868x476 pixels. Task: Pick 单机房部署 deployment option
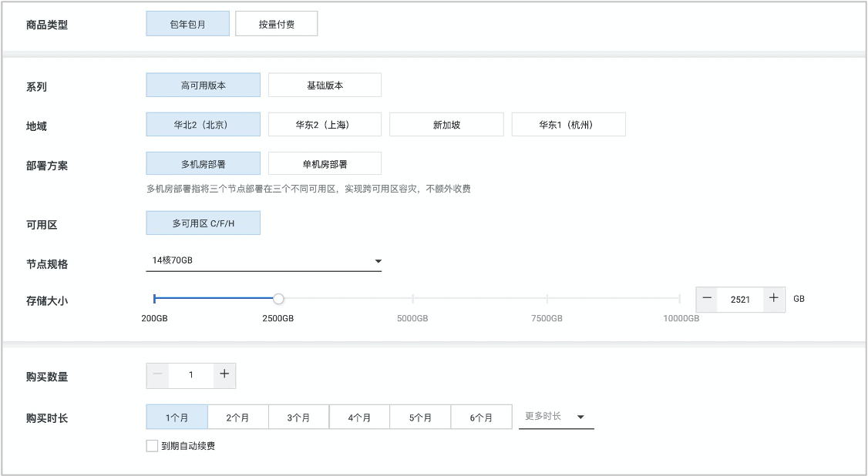click(325, 164)
